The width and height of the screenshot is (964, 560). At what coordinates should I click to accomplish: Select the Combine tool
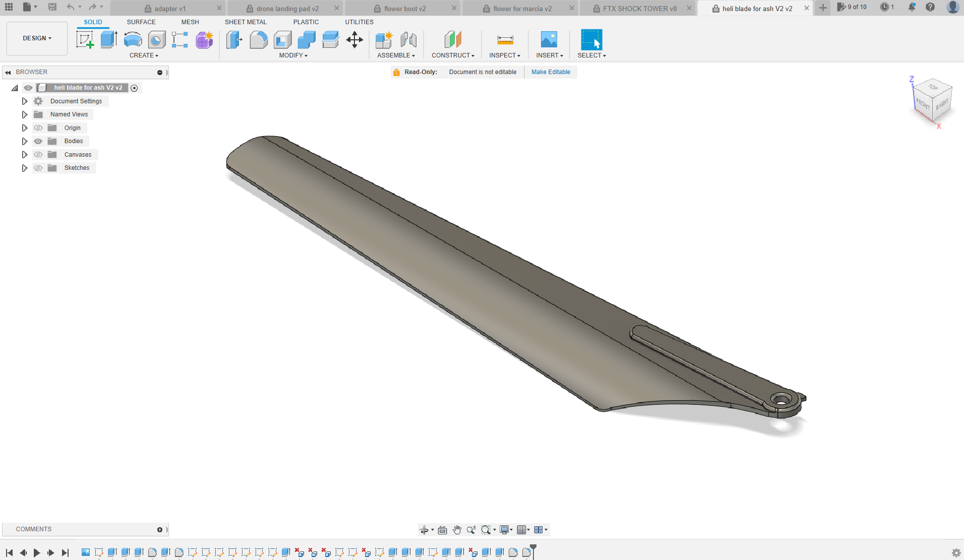[307, 39]
